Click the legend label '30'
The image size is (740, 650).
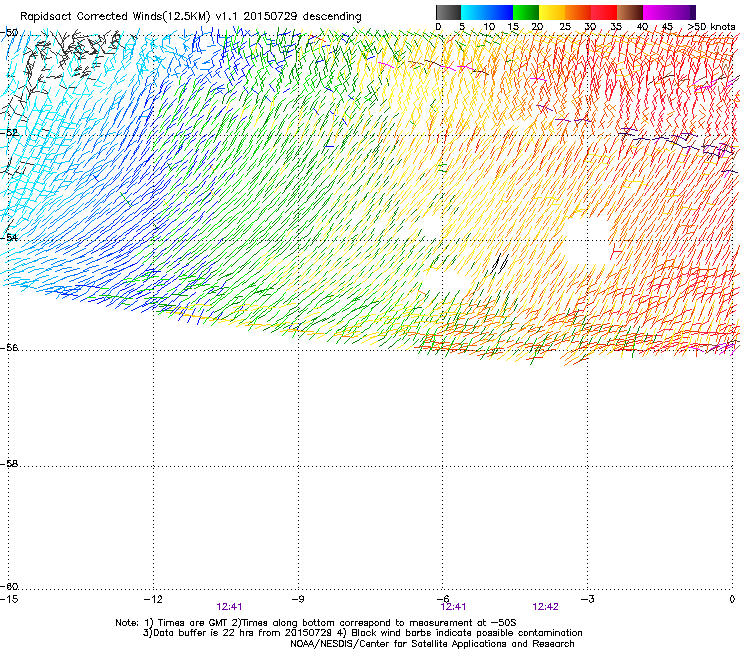pyautogui.click(x=590, y=27)
